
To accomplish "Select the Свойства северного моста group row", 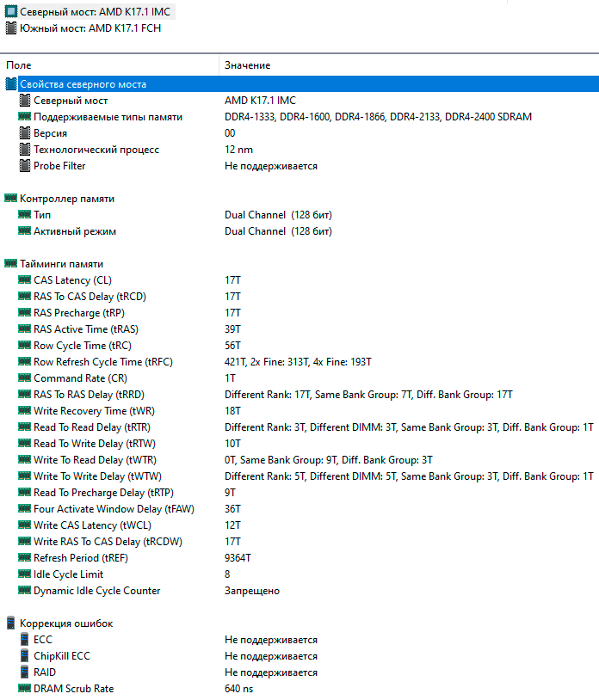I will [x=299, y=84].
